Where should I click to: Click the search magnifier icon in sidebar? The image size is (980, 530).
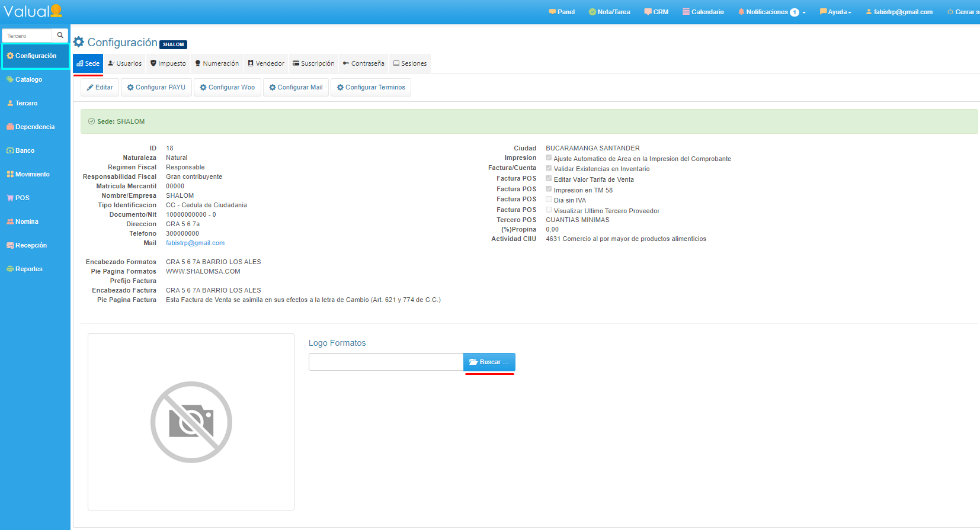pyautogui.click(x=60, y=36)
